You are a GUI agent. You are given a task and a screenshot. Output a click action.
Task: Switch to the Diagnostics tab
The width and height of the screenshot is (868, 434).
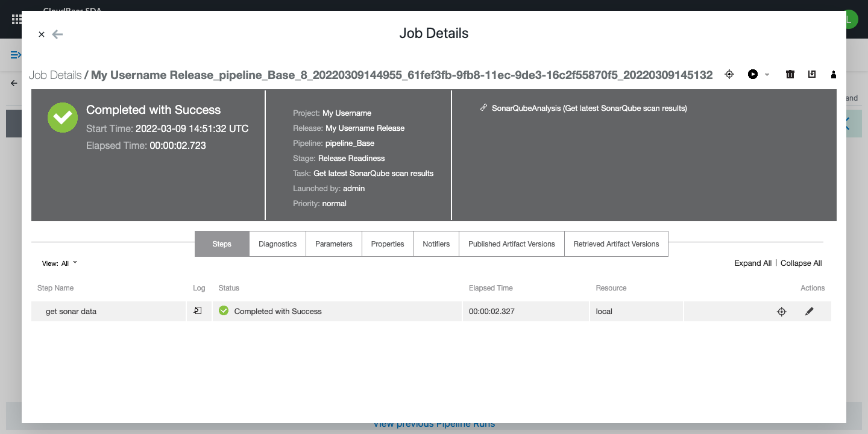pyautogui.click(x=277, y=244)
